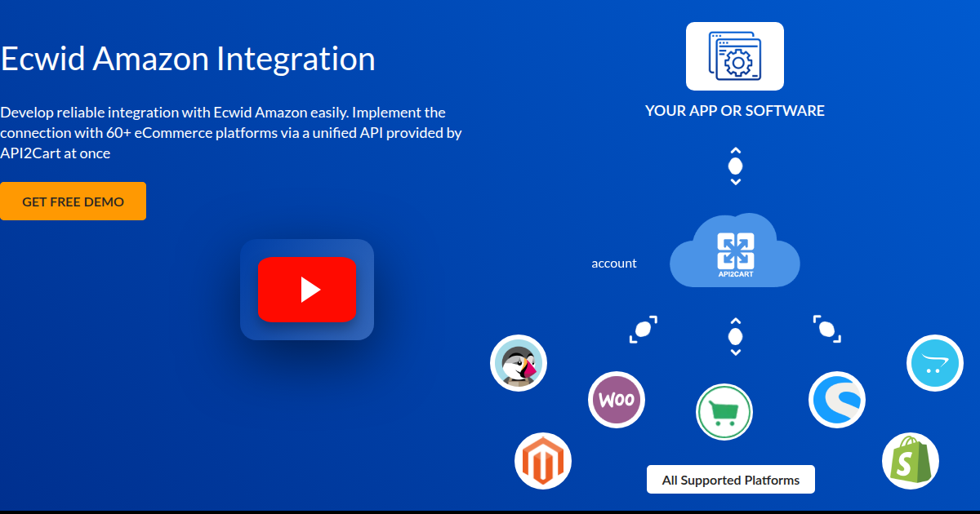
Task: Click the YOUR APP OR SOFTWARE label
Action: tap(735, 111)
